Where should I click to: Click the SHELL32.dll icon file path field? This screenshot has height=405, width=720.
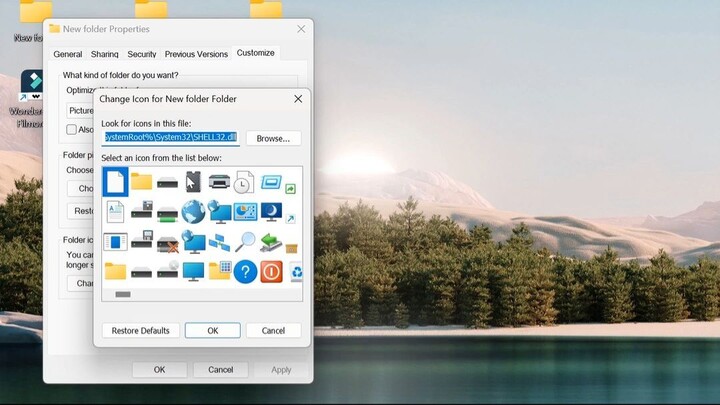point(170,137)
